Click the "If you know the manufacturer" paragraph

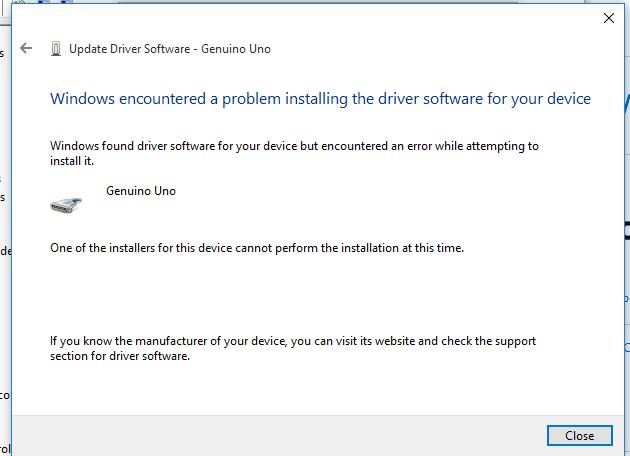pyautogui.click(x=293, y=348)
